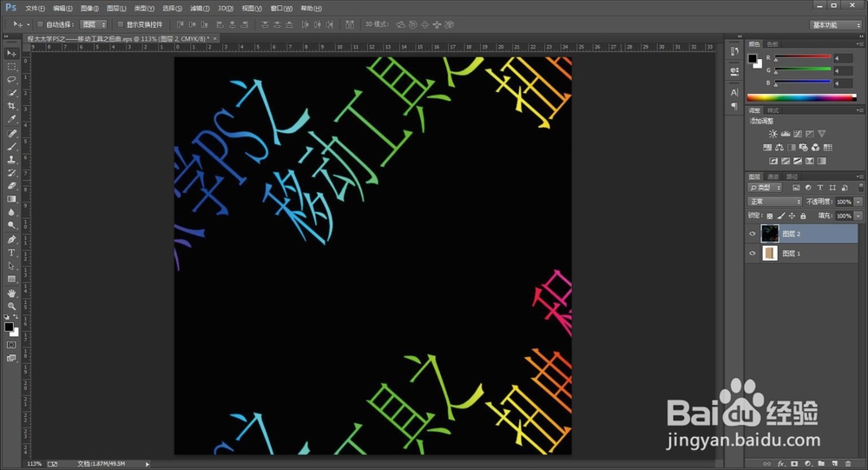The height and width of the screenshot is (470, 868).
Task: Open the Character panel icon
Action: [734, 93]
